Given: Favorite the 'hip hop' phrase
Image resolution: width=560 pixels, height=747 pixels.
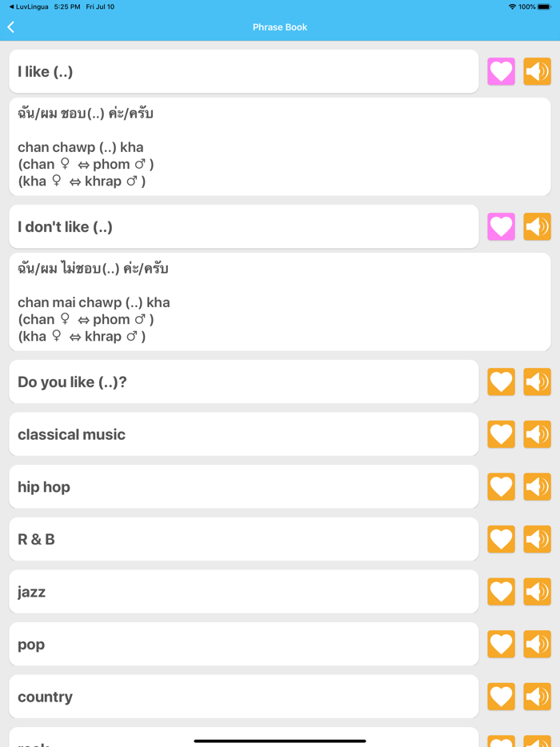Looking at the screenshot, I should (x=501, y=486).
